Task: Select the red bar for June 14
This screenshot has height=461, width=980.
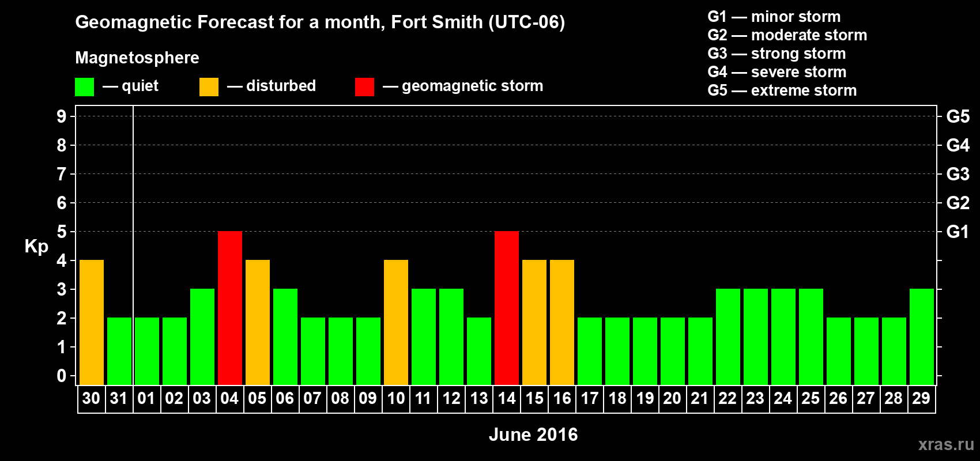Action: point(507,308)
